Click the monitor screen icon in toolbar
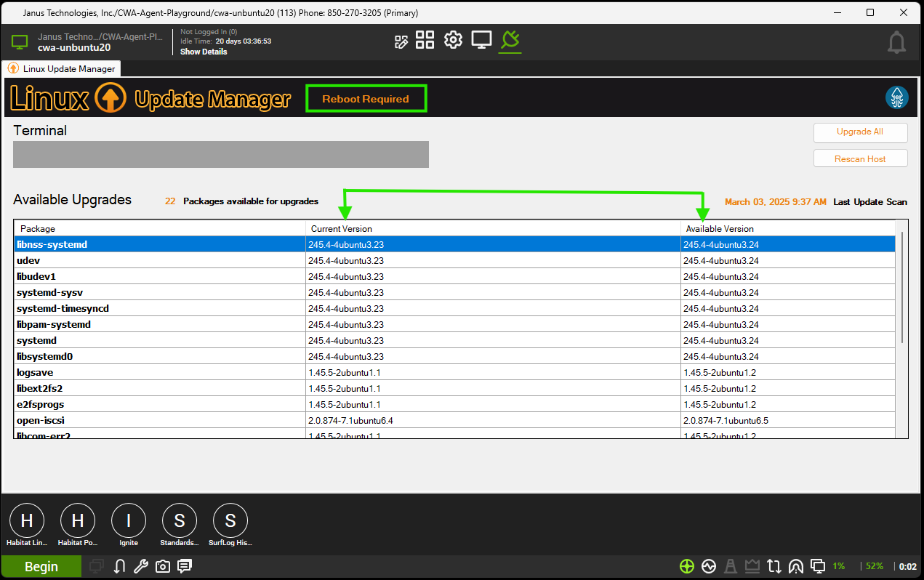Image resolution: width=924 pixels, height=580 pixels. [x=481, y=40]
